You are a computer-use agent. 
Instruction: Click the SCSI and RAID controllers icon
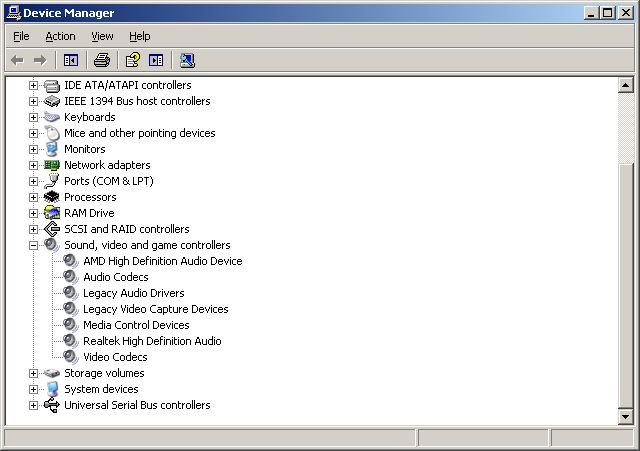(x=52, y=229)
